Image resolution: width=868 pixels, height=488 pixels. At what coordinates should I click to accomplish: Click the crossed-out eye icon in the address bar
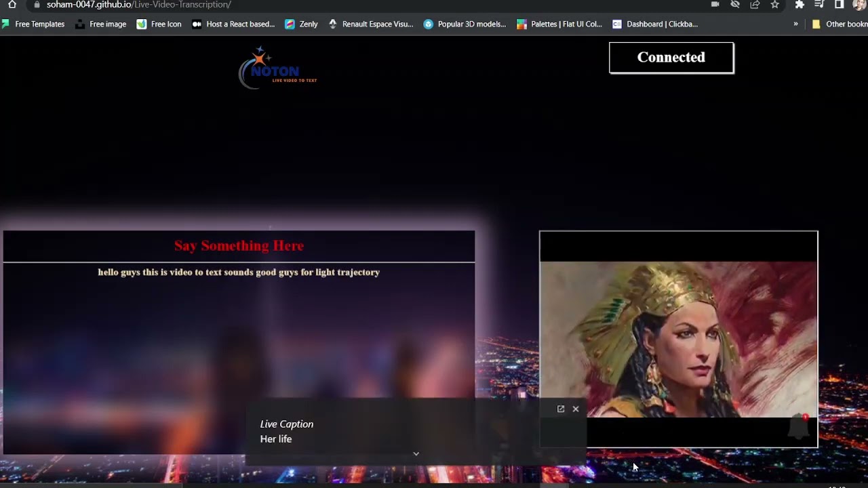(x=735, y=4)
